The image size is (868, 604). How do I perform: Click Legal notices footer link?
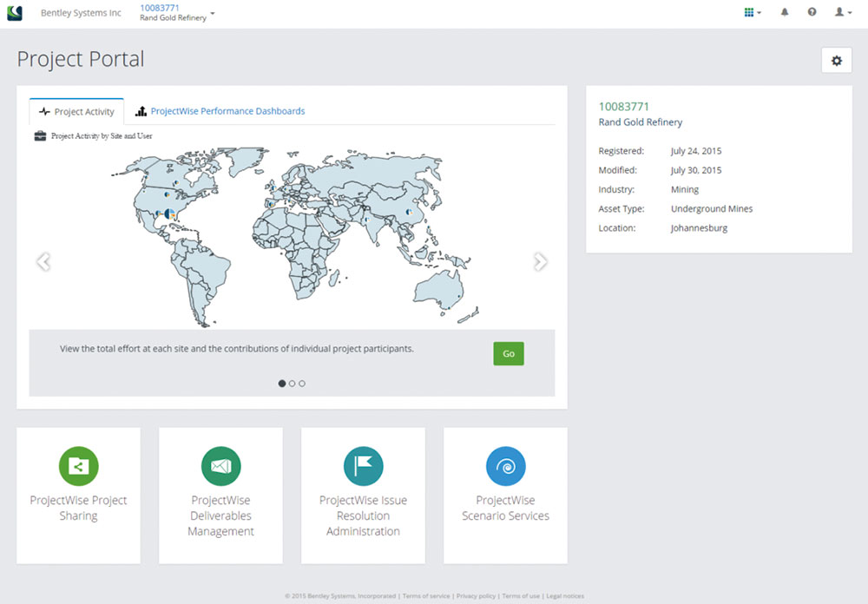click(565, 596)
